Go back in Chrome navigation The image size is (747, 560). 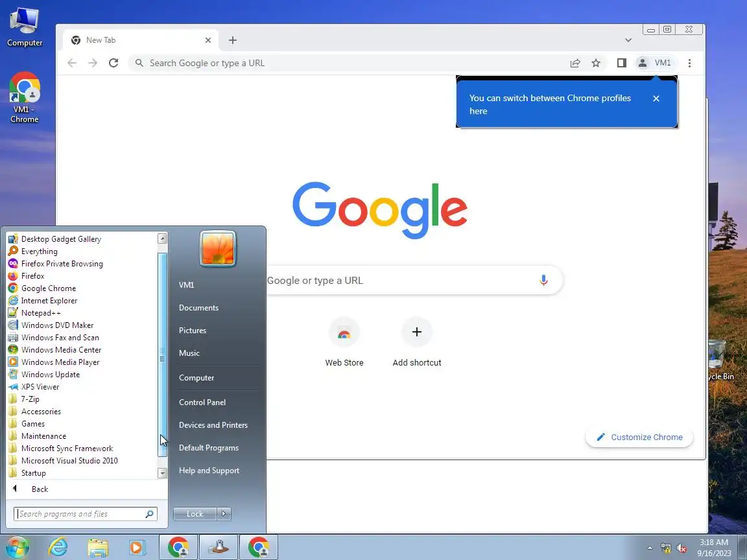[x=72, y=63]
